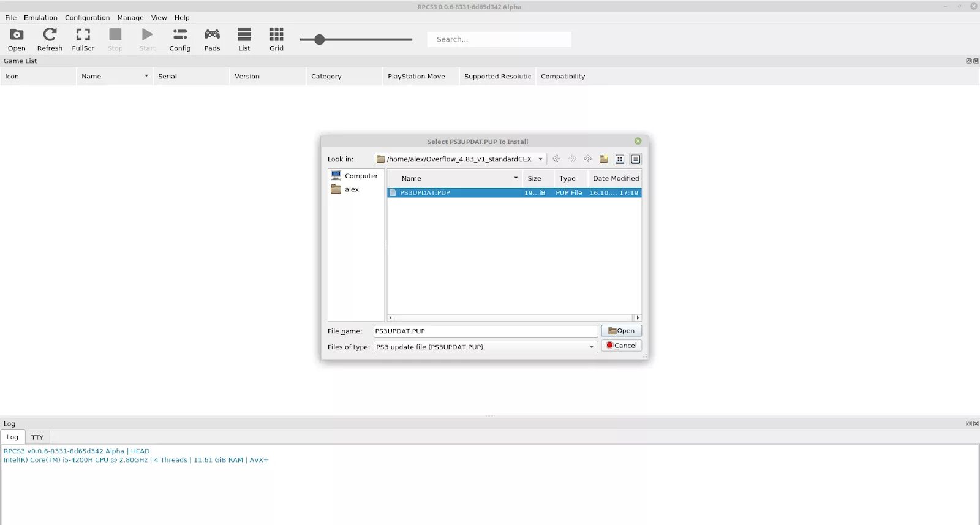Click the RPCS3 version log line

pyautogui.click(x=77, y=451)
